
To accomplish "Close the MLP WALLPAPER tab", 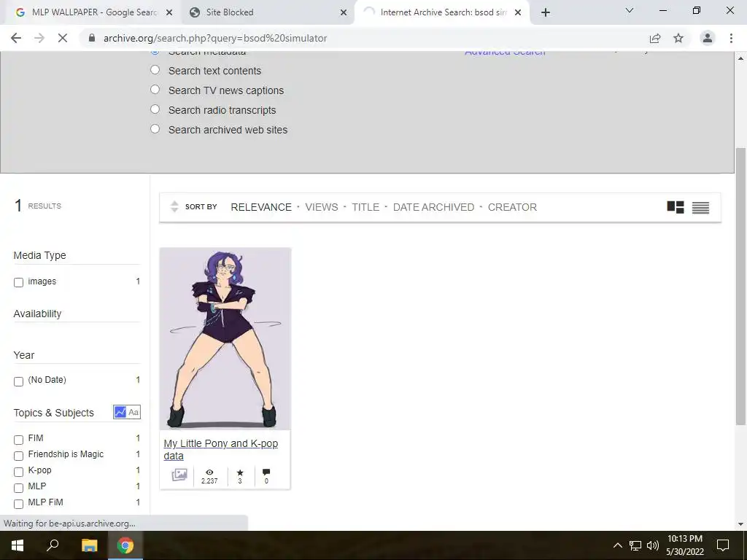I will (x=169, y=13).
